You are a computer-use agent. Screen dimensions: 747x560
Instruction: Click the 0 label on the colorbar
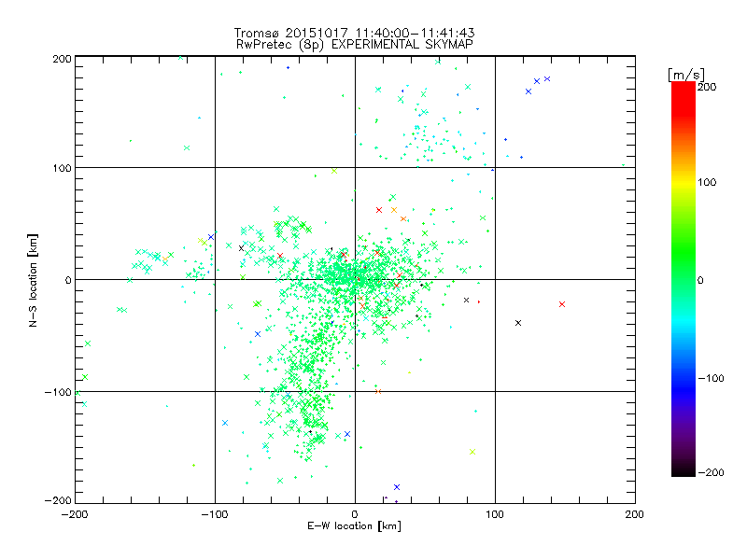pyautogui.click(x=699, y=280)
